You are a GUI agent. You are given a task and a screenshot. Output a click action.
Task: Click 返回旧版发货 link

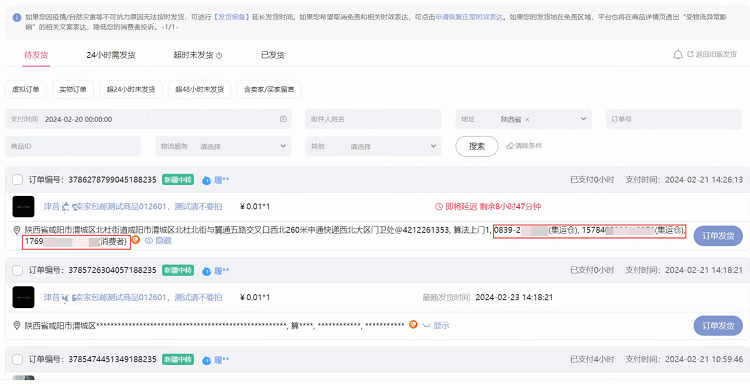pos(716,55)
